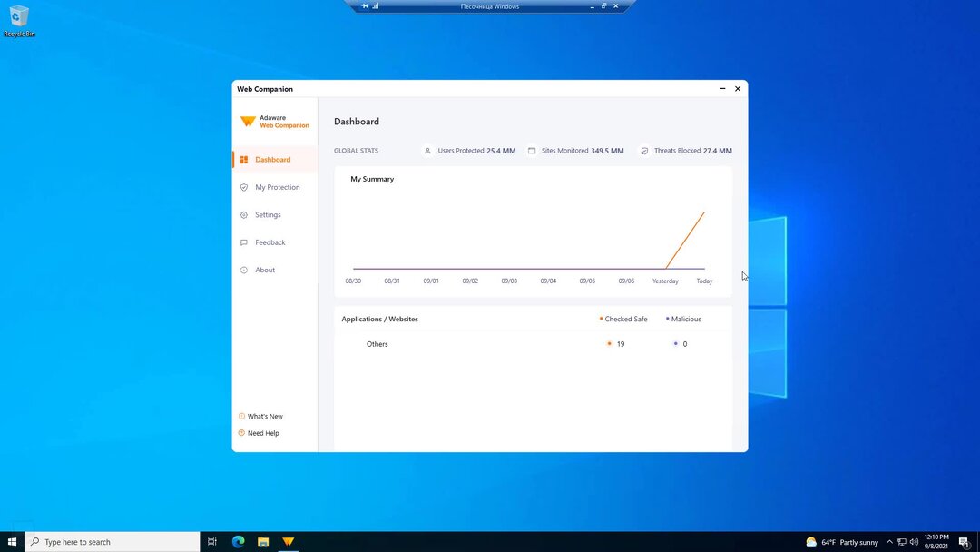Click the Sites Monitored 349.5 MM value
This screenshot has height=552, width=980.
[x=607, y=151]
